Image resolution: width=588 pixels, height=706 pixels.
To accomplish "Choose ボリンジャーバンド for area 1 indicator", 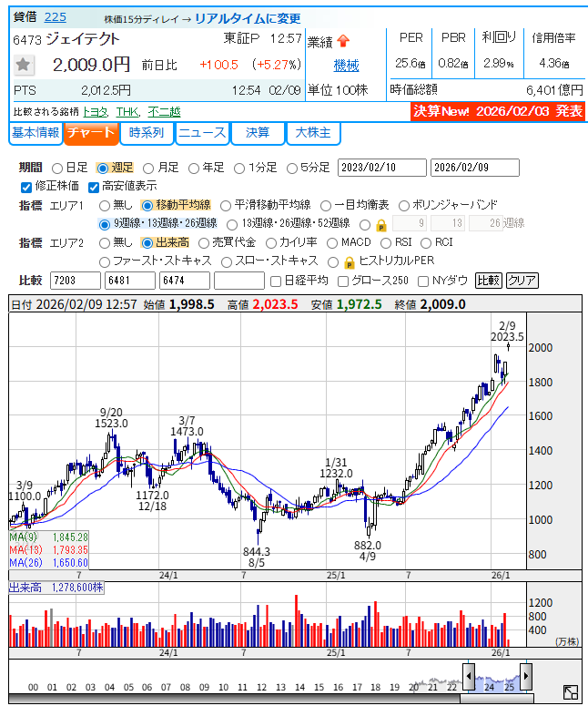I will point(404,205).
